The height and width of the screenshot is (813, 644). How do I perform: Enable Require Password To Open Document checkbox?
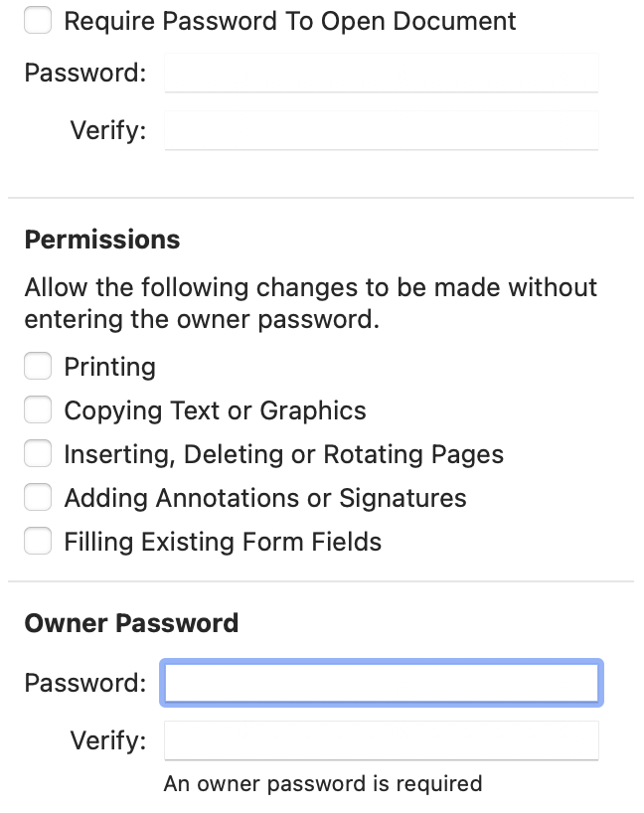(38, 20)
